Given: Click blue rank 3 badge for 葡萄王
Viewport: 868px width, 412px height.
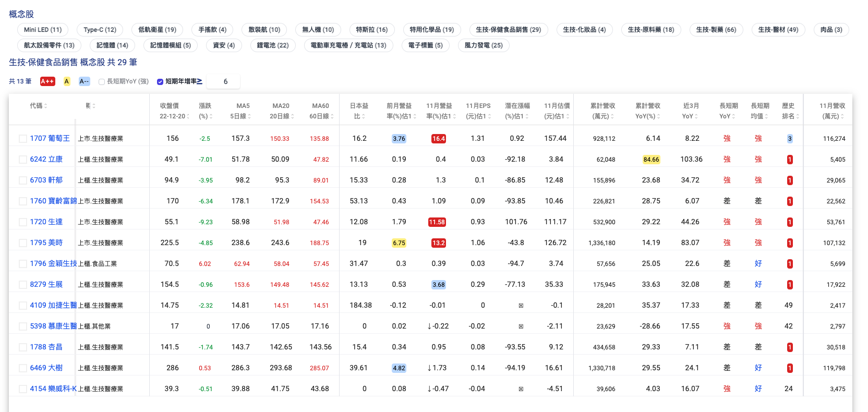Looking at the screenshot, I should pos(790,139).
